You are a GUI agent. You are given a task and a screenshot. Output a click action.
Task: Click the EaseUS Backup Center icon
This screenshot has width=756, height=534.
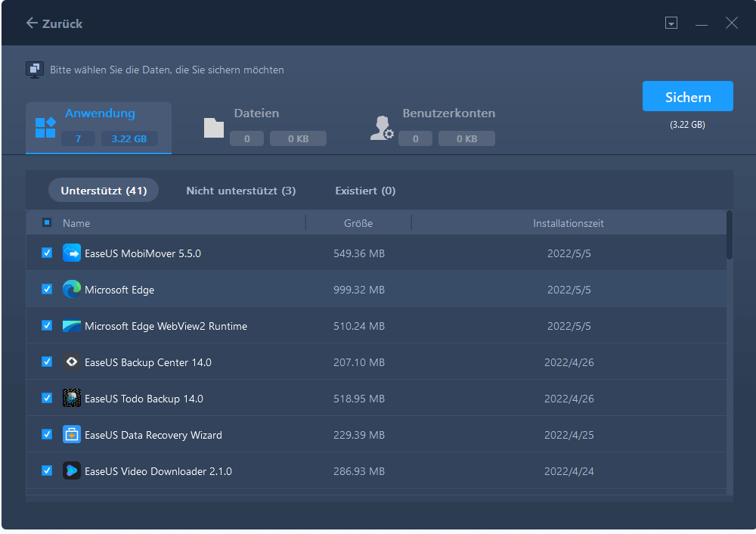coord(71,362)
